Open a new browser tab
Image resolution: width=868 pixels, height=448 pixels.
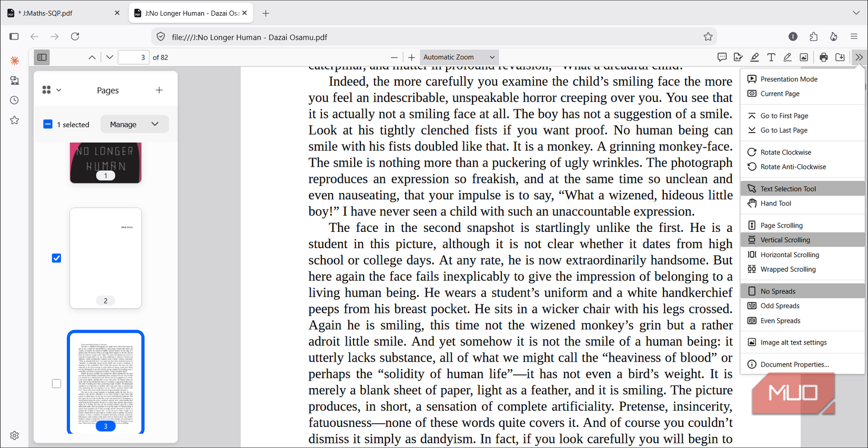tap(266, 13)
